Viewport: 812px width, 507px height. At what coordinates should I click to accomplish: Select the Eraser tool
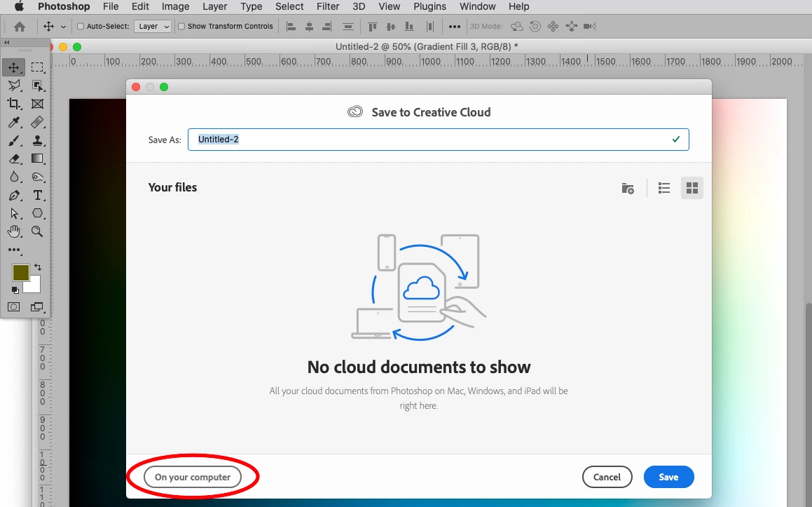pos(14,158)
